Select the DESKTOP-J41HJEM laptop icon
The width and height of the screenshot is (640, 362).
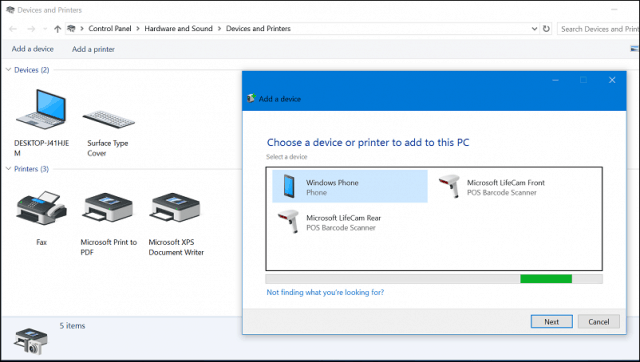(41, 109)
